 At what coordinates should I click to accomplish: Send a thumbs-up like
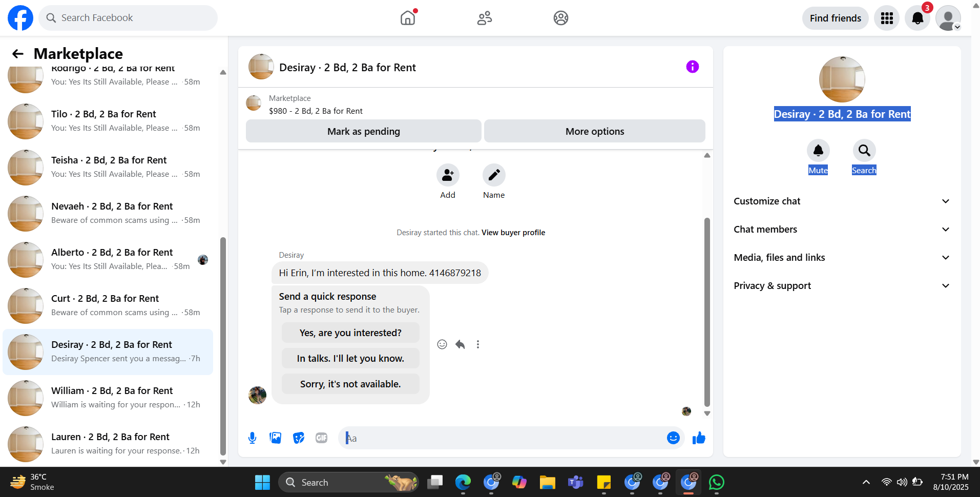[699, 438]
